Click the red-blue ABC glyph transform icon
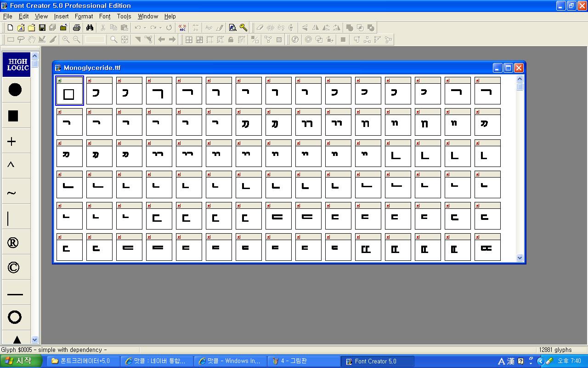Screen dimensions: 588x368 click(x=182, y=28)
